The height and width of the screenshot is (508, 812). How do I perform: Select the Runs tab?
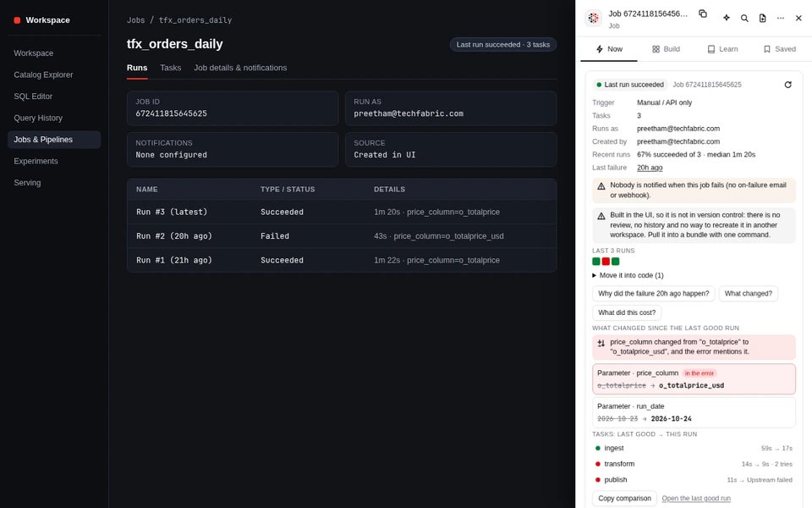[137, 68]
